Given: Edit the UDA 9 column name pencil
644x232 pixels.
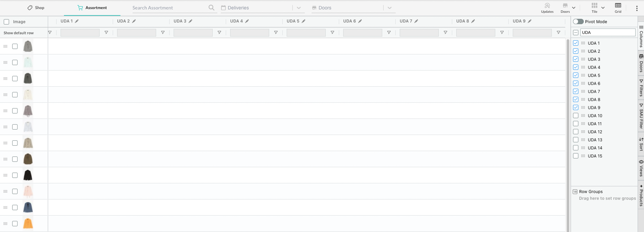Looking at the screenshot, I should (530, 21).
